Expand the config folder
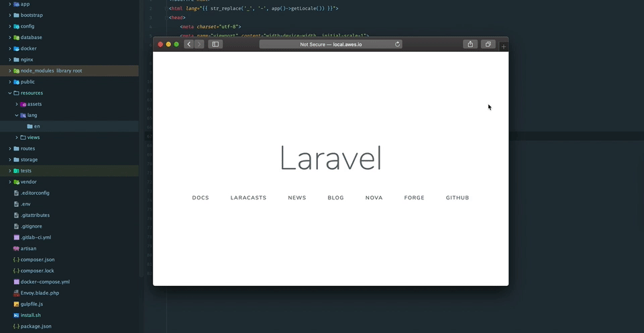The width and height of the screenshot is (644, 333). 10,26
